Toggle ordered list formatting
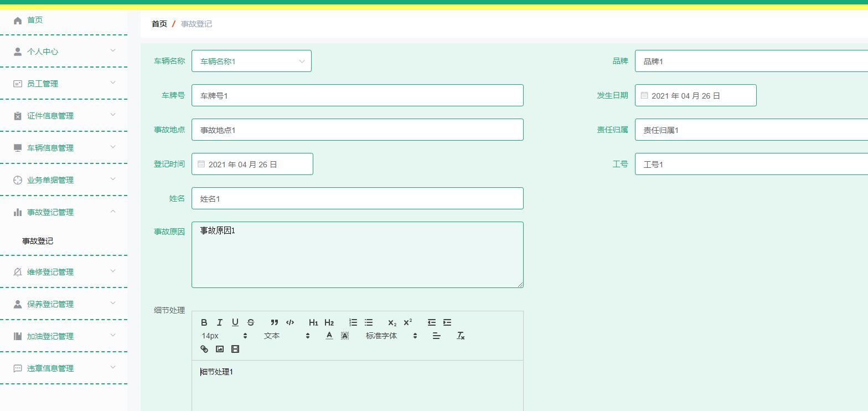 click(353, 322)
